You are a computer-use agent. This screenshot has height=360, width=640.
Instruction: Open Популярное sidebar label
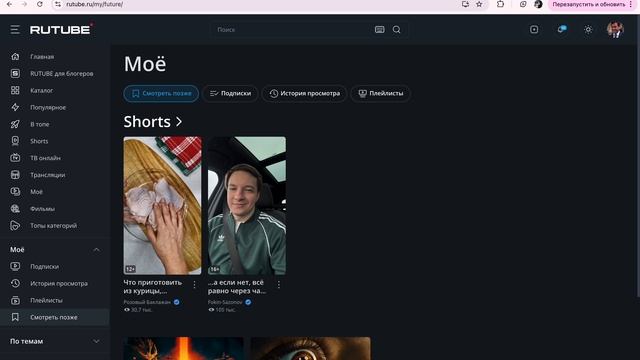48,107
